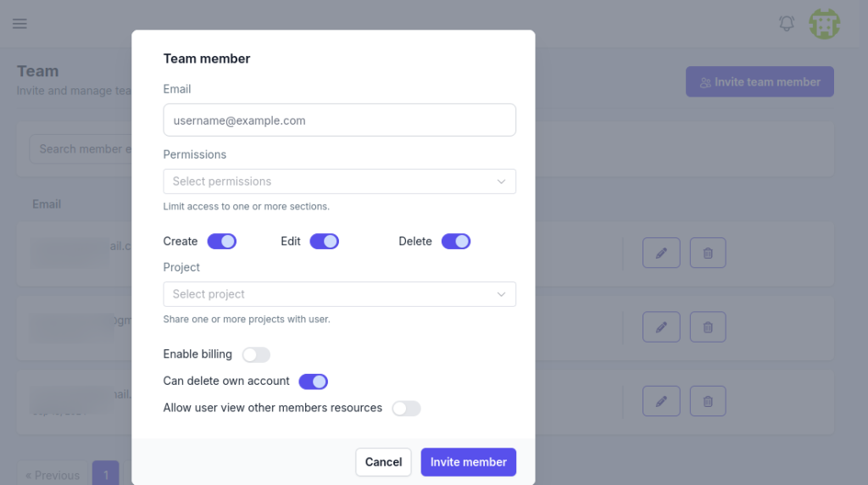Open the green user avatar
The height and width of the screenshot is (485, 868).
[824, 24]
